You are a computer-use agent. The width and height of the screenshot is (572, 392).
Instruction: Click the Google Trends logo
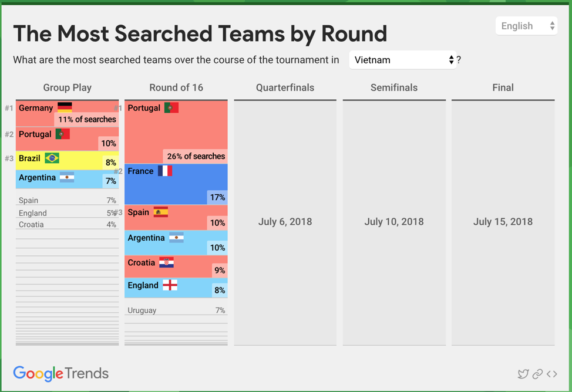coord(61,373)
